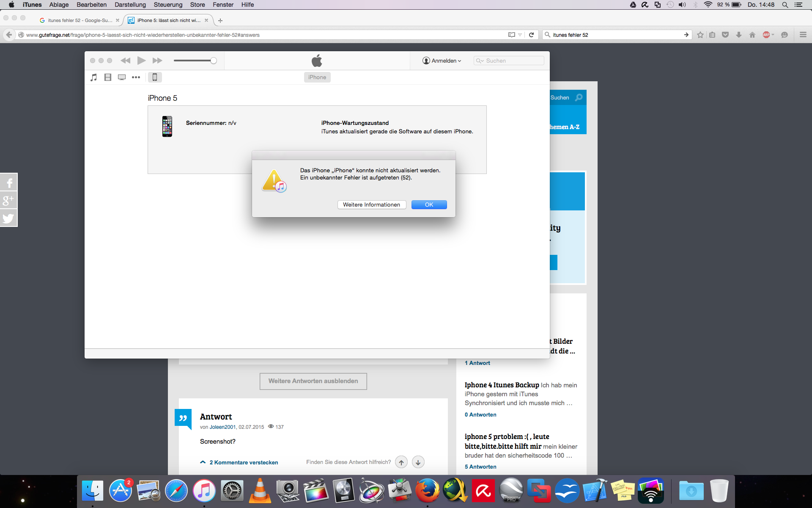Open the Music library icon in iTunes

pyautogui.click(x=94, y=77)
